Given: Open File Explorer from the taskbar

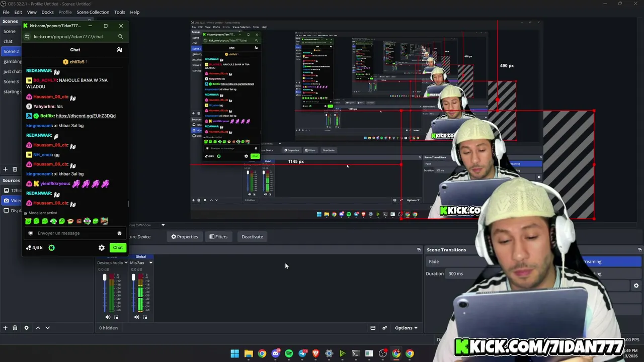Looking at the screenshot, I should point(249,353).
